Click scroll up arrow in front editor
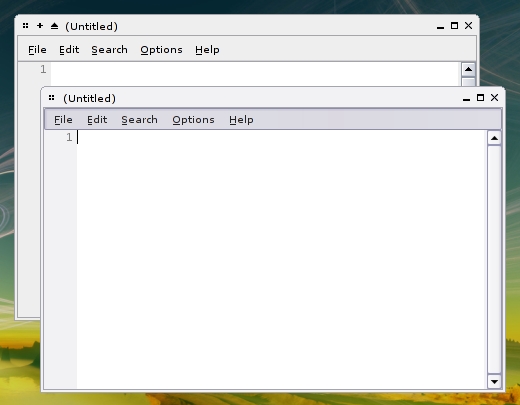Screen dimensions: 520x405 (494, 138)
